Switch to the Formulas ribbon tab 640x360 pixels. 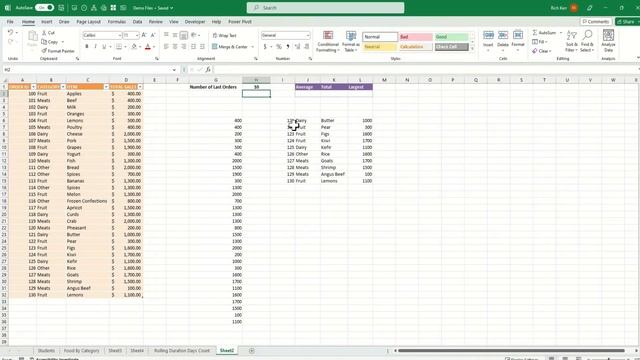pos(117,22)
